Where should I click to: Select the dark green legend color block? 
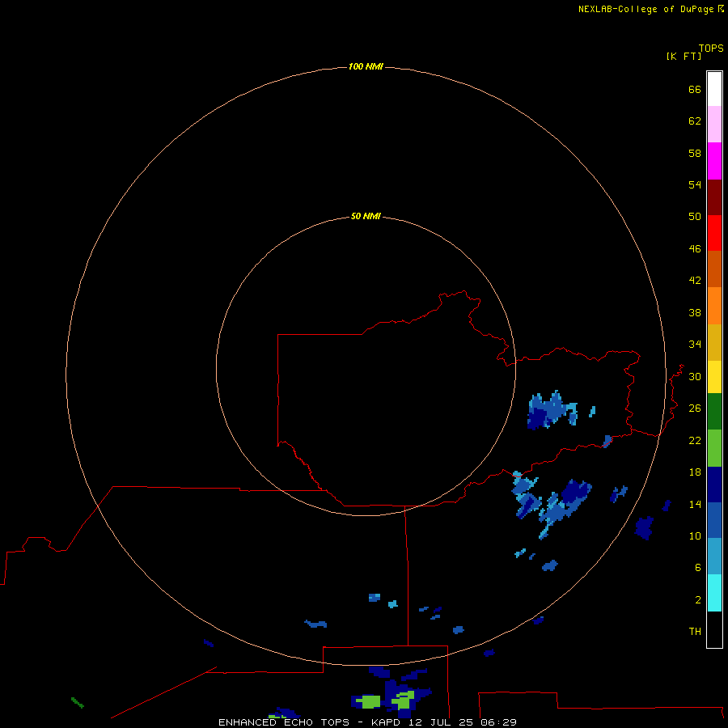(x=714, y=412)
